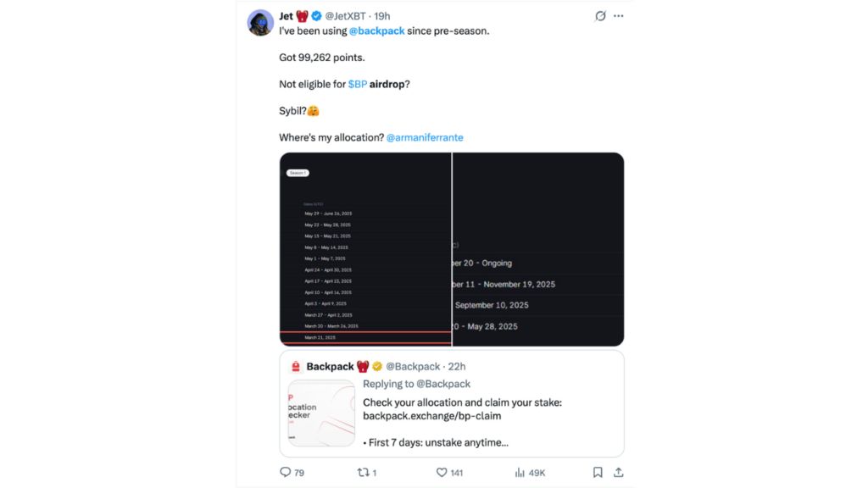868x488 pixels.
Task: Click the Grok icon on the tweet
Action: click(600, 16)
